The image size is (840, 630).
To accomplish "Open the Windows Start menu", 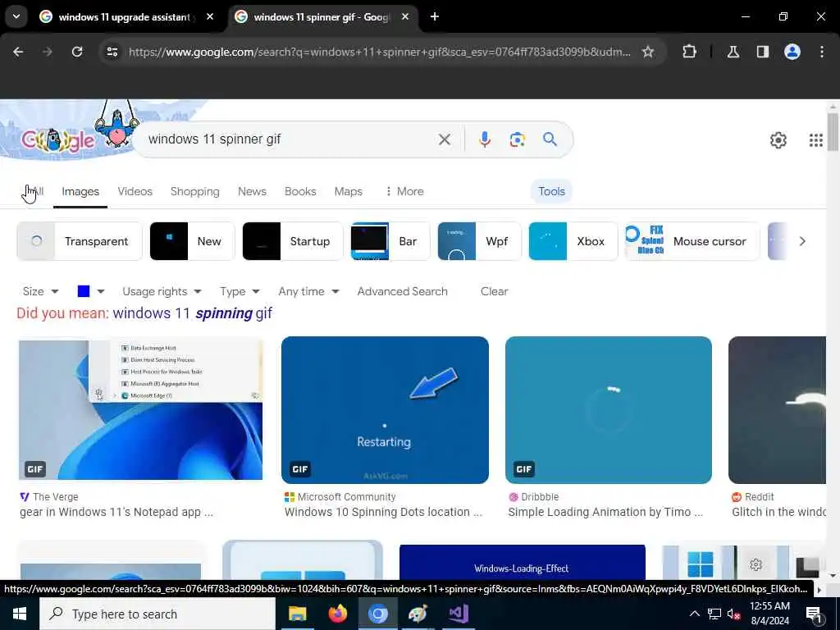I will [x=20, y=614].
